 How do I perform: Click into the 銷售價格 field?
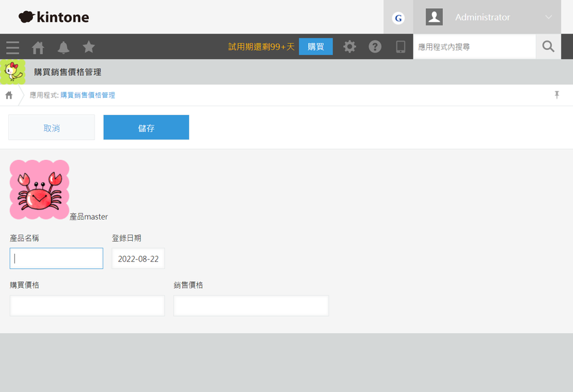(251, 306)
